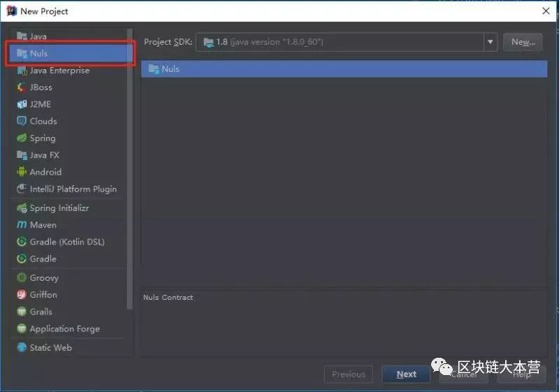Choose the Spring Initializr icon
This screenshot has width=559, height=392.
point(22,208)
